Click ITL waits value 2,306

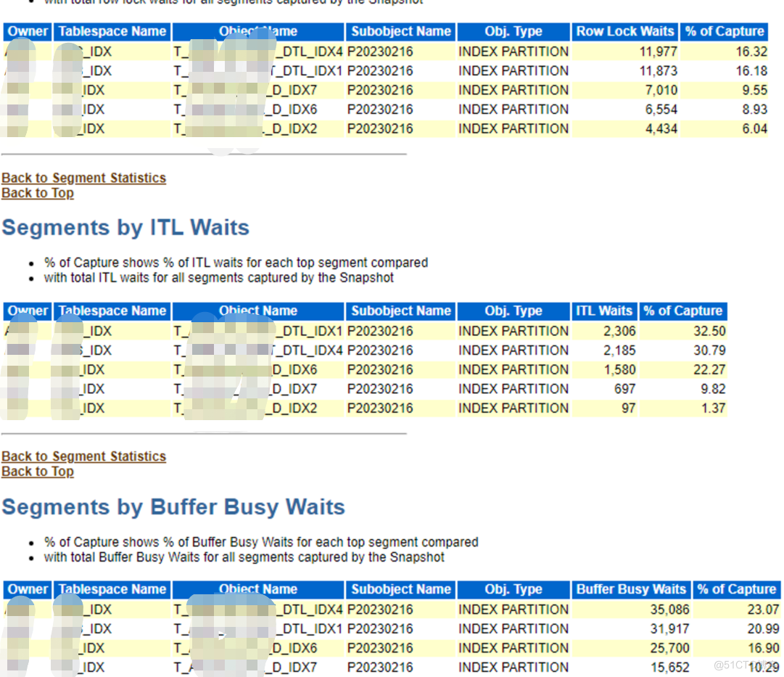619,332
